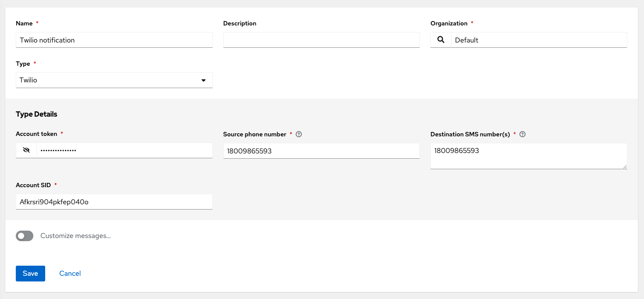Screen dimensions: 644x299
Task: Open the Type dropdown showing Twilio
Action: [114, 80]
